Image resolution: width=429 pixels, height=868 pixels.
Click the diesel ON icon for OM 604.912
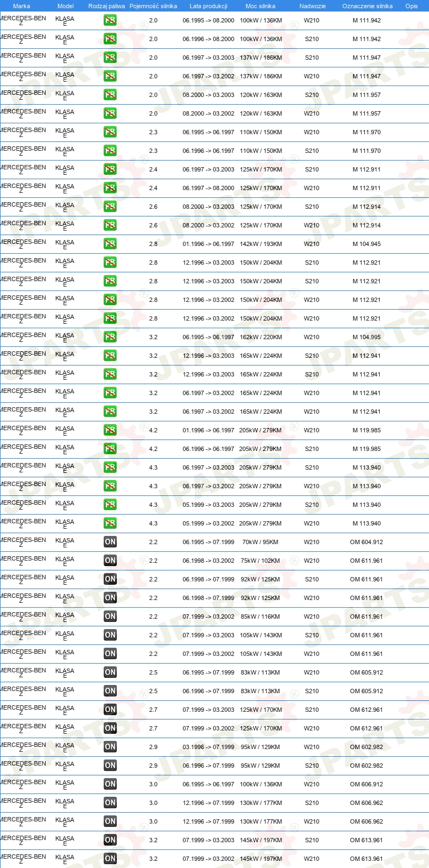(x=110, y=542)
